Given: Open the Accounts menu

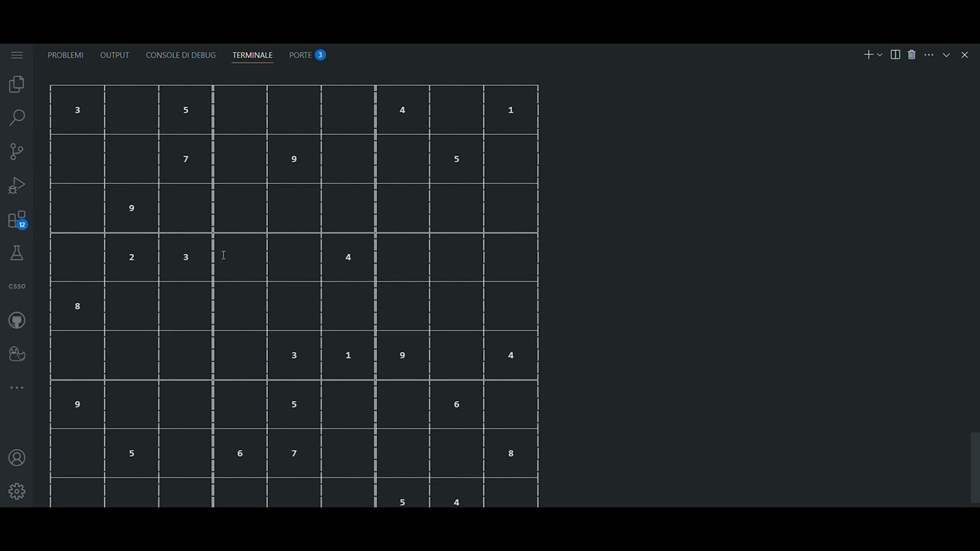Looking at the screenshot, I should (x=17, y=458).
